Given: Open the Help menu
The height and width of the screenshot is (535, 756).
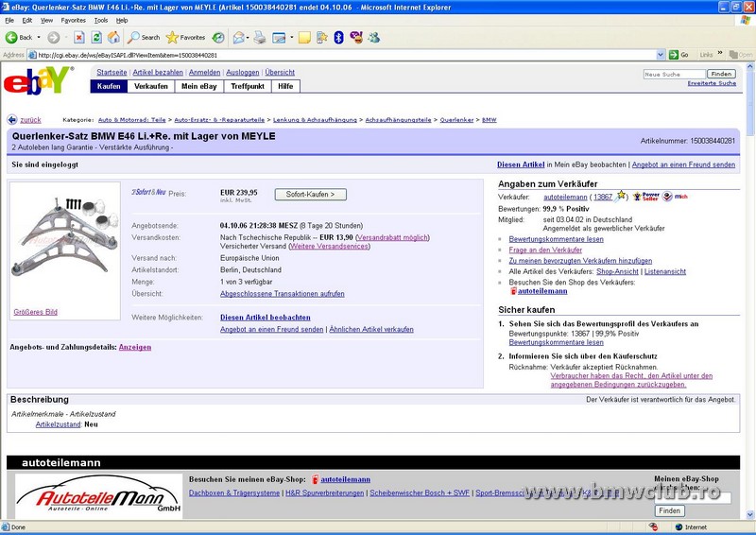Looking at the screenshot, I should click(x=122, y=20).
